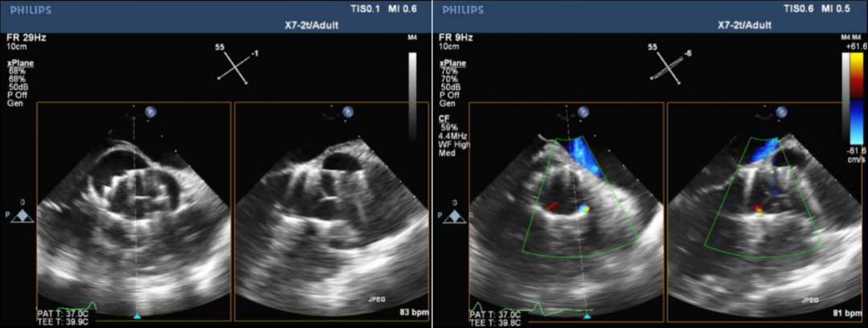The height and width of the screenshot is (328, 868).
Task: Click the xPlane label in the 29Hz image
Action: click(21, 63)
